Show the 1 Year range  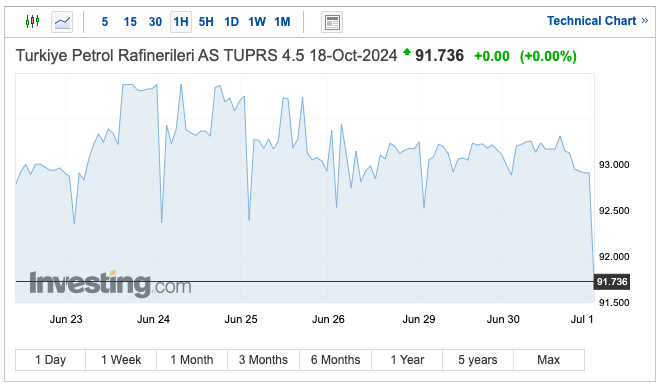coord(407,360)
